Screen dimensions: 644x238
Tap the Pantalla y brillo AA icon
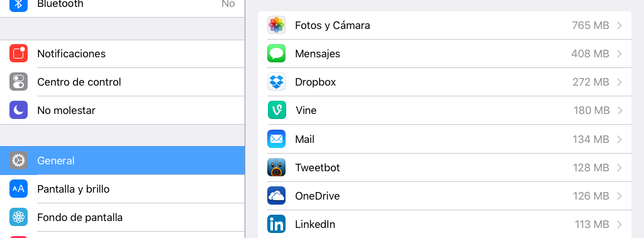pyautogui.click(x=18, y=189)
